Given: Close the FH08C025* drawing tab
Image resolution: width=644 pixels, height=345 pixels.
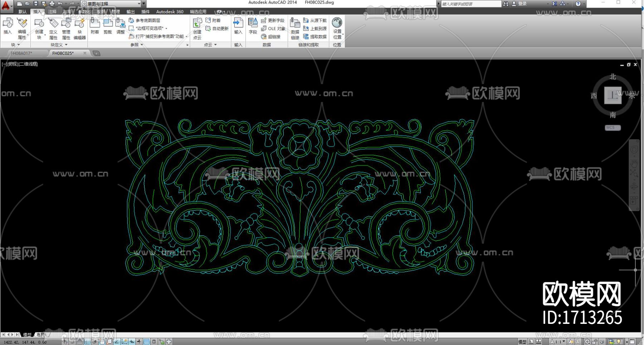Looking at the screenshot, I should coord(85,53).
